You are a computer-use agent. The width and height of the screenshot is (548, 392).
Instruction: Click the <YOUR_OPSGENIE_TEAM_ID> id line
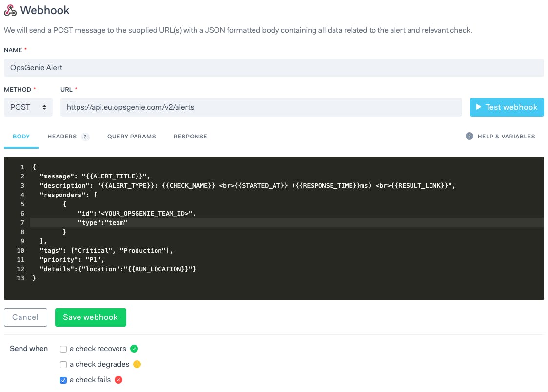137,214
